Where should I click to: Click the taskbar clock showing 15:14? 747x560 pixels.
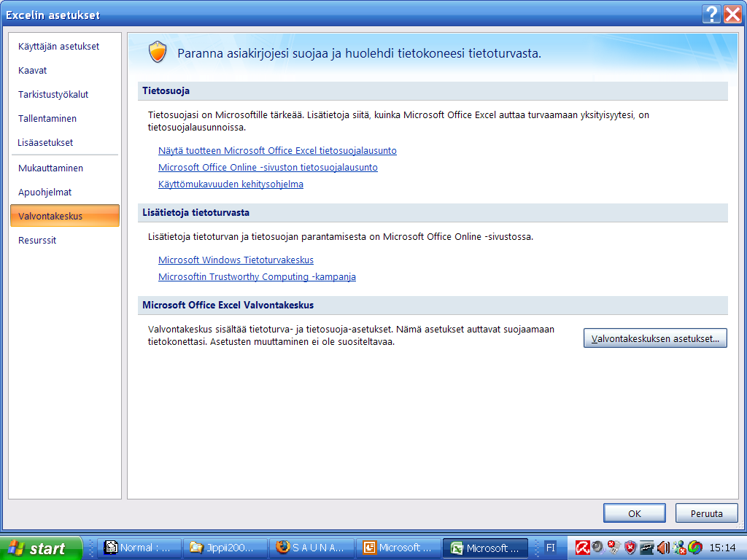pyautogui.click(x=723, y=548)
